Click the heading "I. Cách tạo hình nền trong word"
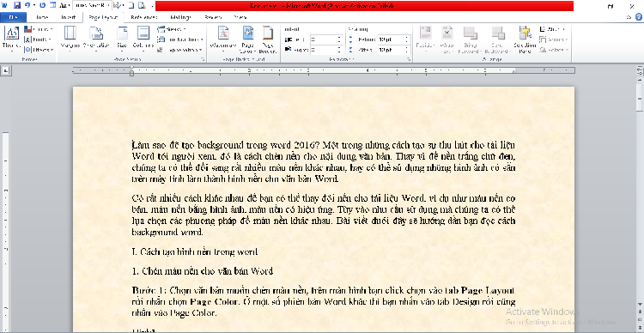Viewport: 644px width, 333px height. [x=195, y=251]
